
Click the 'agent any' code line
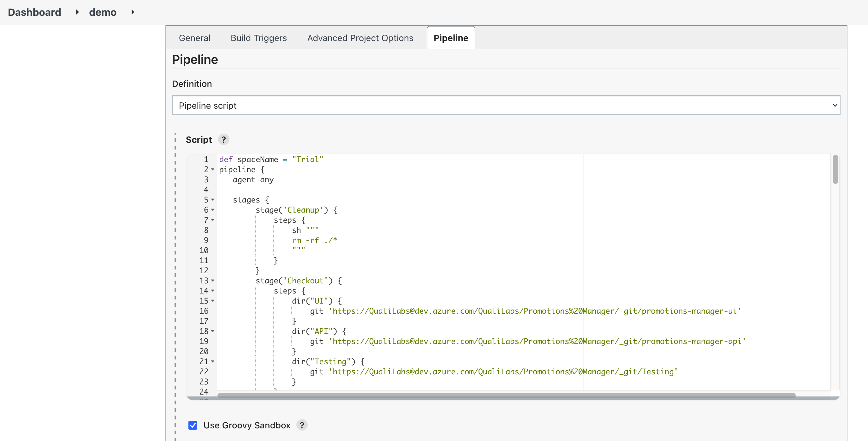253,179
